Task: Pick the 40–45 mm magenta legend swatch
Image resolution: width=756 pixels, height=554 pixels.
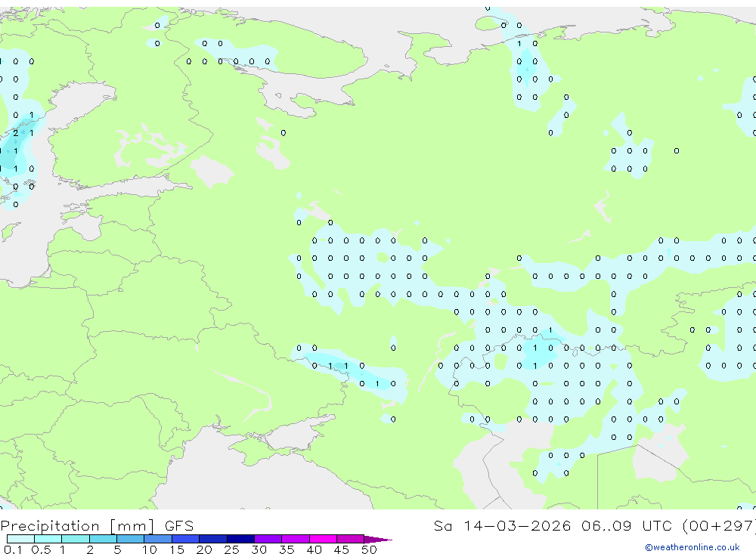Action: 323,539
